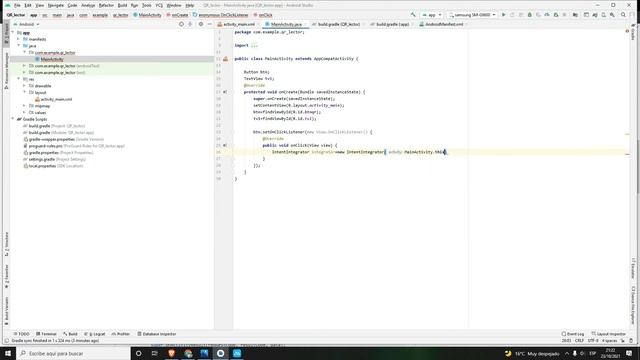The width and height of the screenshot is (640, 360).
Task: Expand the manifests folder
Action: [x=18, y=39]
